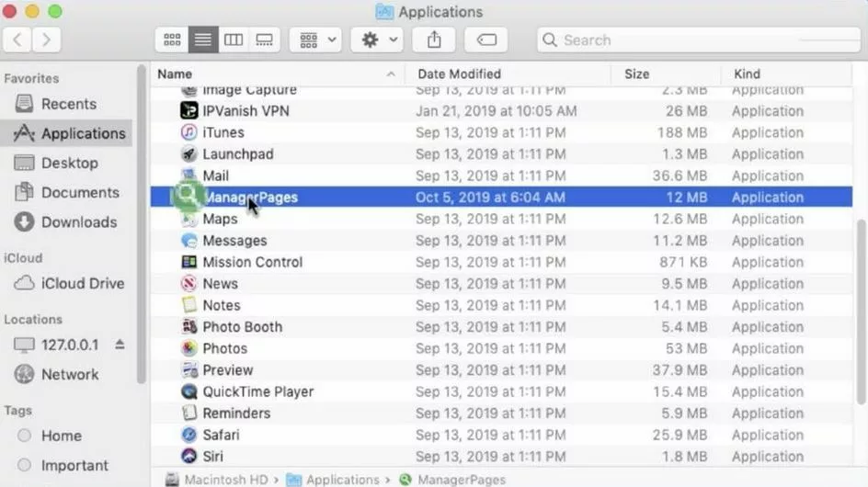Select the QuickTime Player app icon
This screenshot has height=487, width=868.
click(x=189, y=391)
